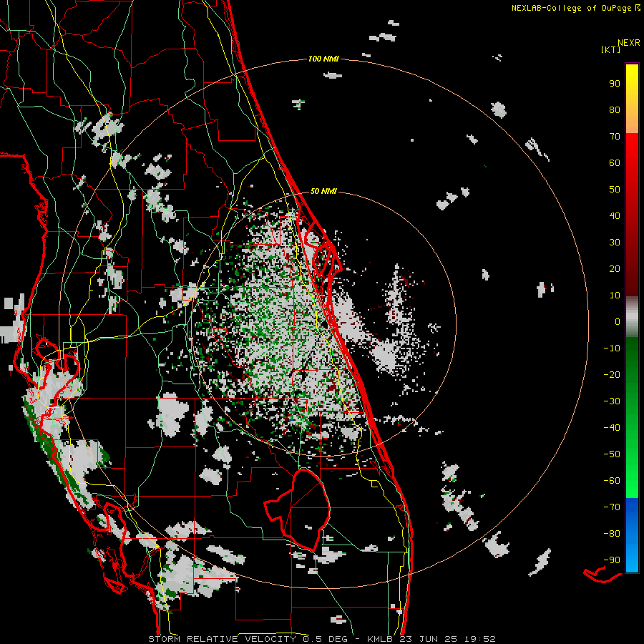Click the blue bottom segment of color bar
644x644 pixels.
coord(632,535)
